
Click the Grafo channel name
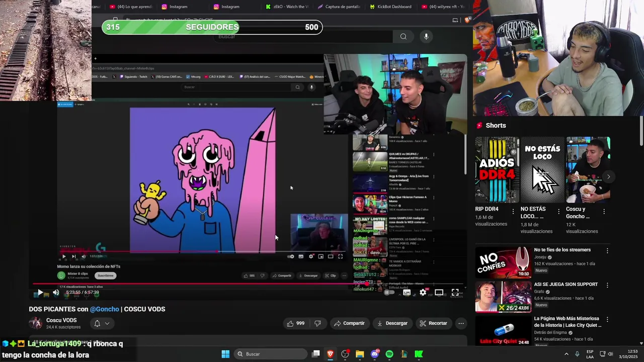[539, 292]
